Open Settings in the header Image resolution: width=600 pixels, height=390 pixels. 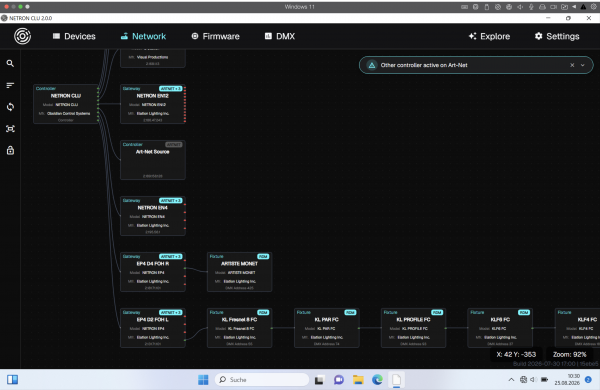pyautogui.click(x=557, y=36)
